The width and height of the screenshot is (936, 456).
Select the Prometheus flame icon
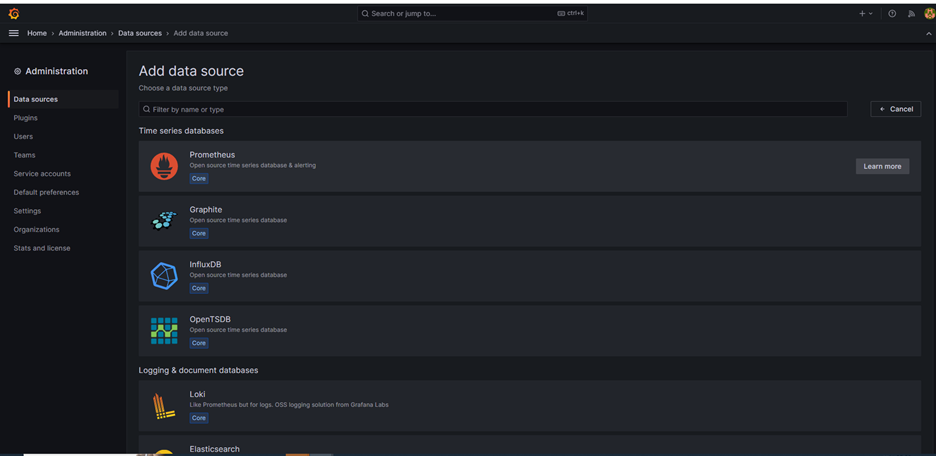tap(164, 166)
